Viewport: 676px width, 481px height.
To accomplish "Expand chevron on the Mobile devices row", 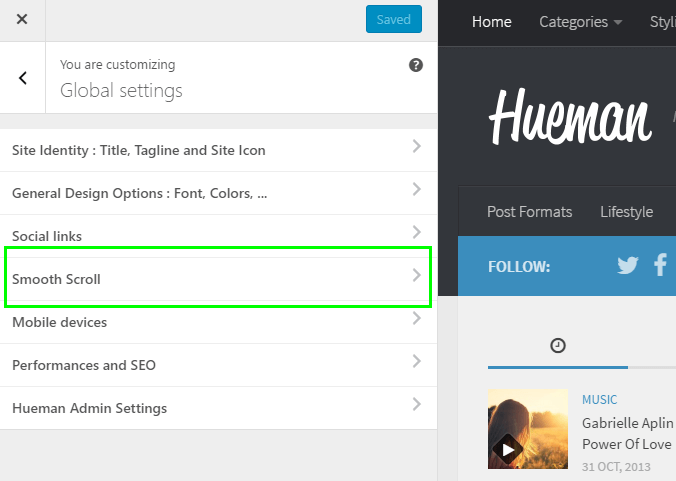I will pyautogui.click(x=416, y=319).
